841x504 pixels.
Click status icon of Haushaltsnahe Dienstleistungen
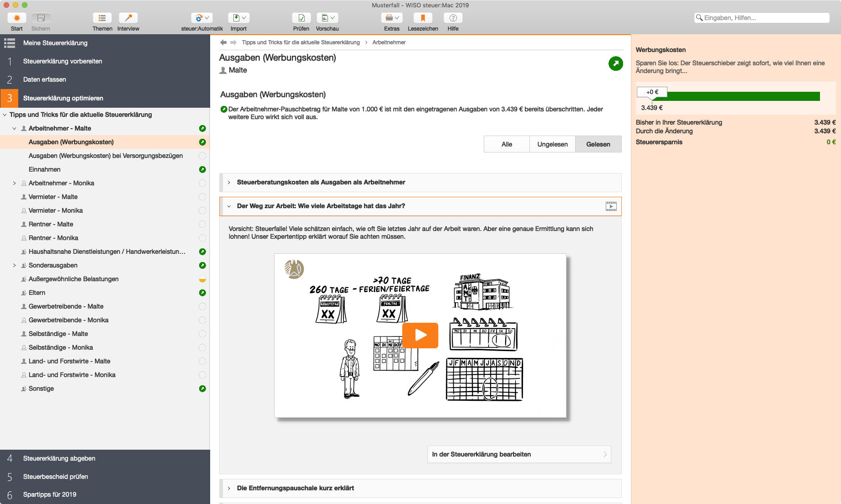[x=202, y=252]
